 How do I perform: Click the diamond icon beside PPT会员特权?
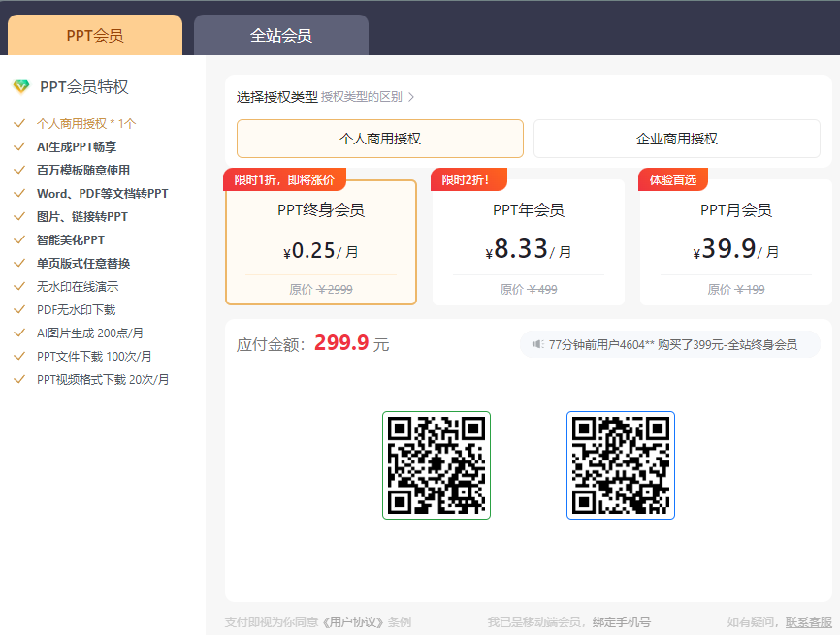(x=21, y=86)
